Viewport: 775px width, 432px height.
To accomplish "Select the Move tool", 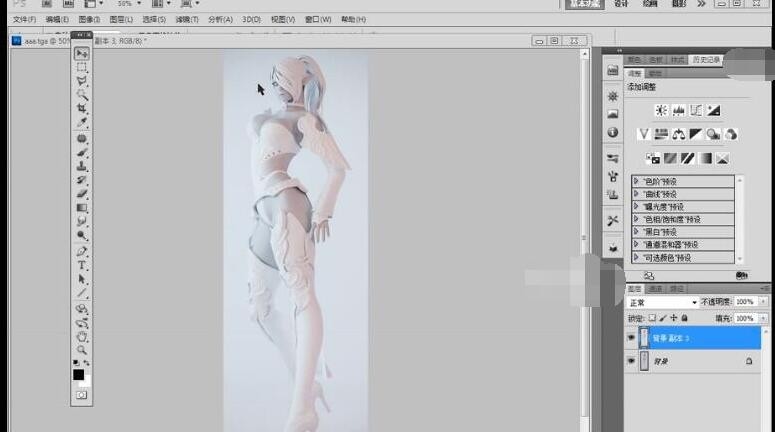I will click(x=82, y=53).
